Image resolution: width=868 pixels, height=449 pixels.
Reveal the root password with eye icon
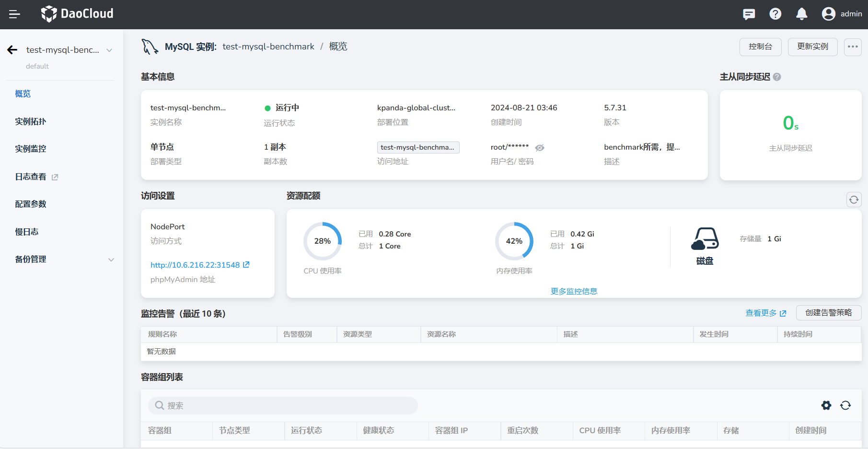[x=540, y=148]
